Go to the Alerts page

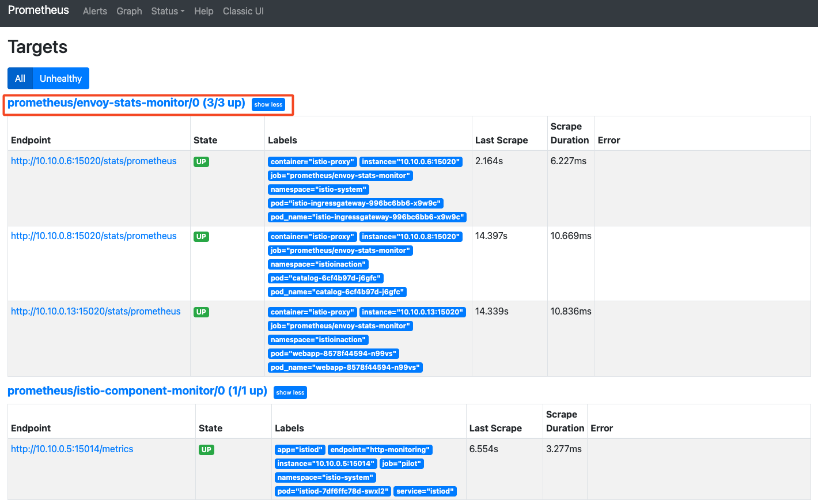pyautogui.click(x=95, y=11)
